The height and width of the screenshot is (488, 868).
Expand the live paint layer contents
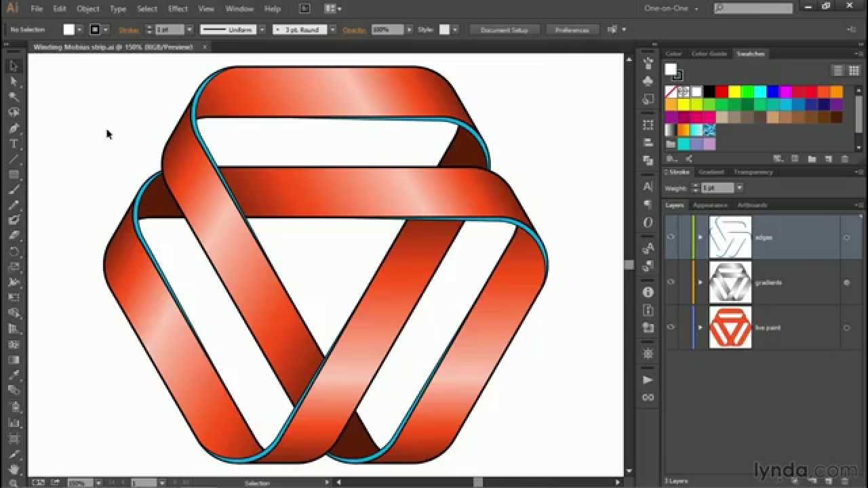701,327
